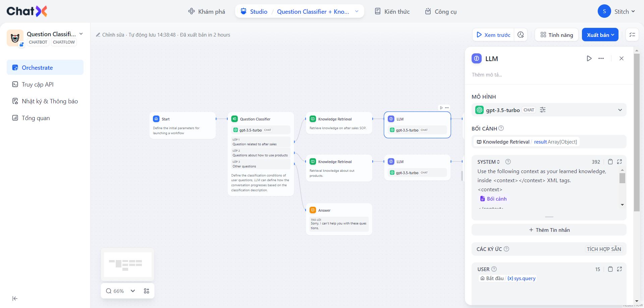Click the LLM panel vertical scrollbar
This screenshot has width=644, height=308.
tap(637, 134)
